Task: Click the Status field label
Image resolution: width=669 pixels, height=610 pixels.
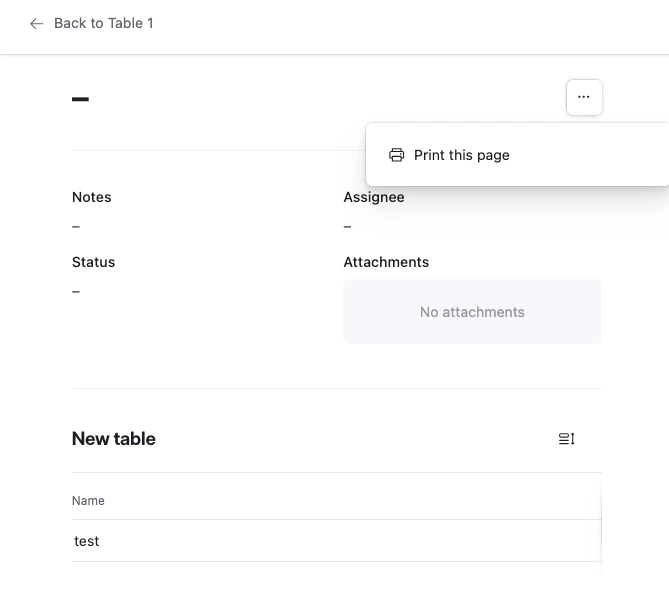Action: pos(94,262)
